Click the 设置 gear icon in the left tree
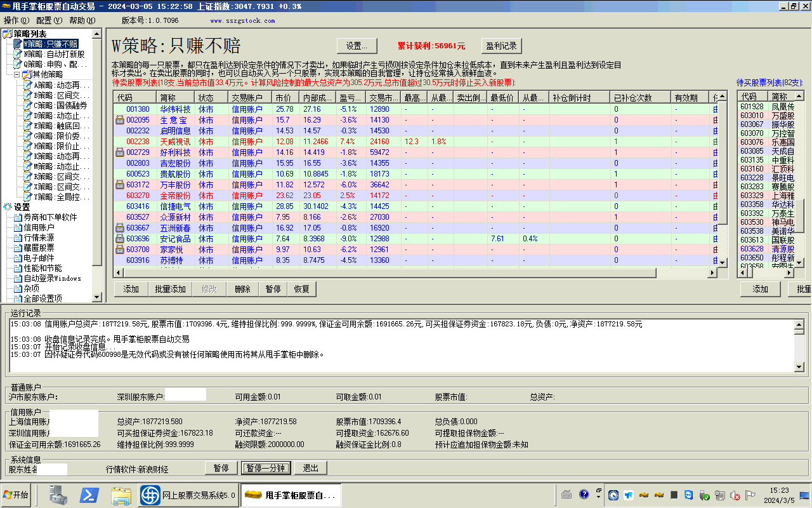Screen dimensions: 812x508 [8, 207]
